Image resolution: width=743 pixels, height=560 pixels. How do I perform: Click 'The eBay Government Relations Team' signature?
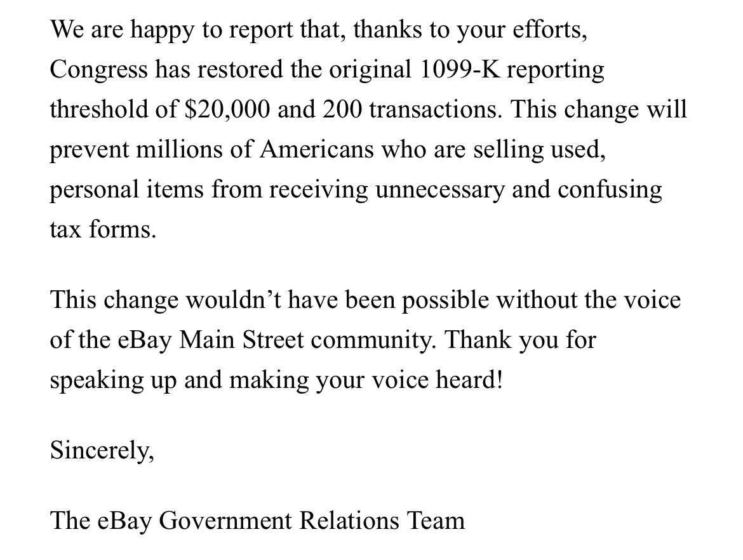257,520
